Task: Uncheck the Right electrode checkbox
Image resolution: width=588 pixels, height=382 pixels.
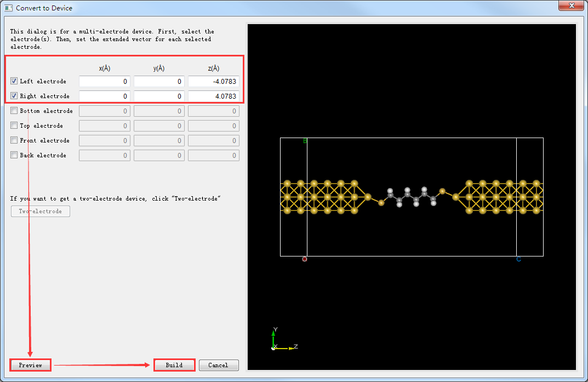Action: [x=14, y=96]
